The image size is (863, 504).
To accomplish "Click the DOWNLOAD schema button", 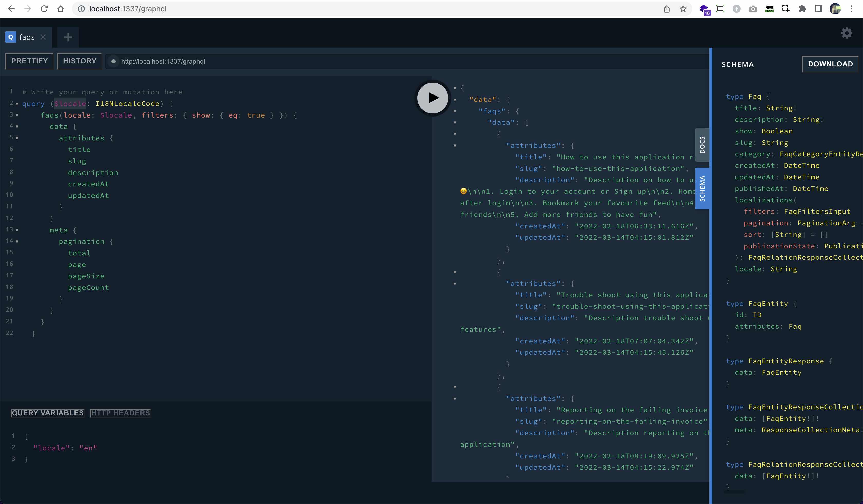I will click(831, 64).
